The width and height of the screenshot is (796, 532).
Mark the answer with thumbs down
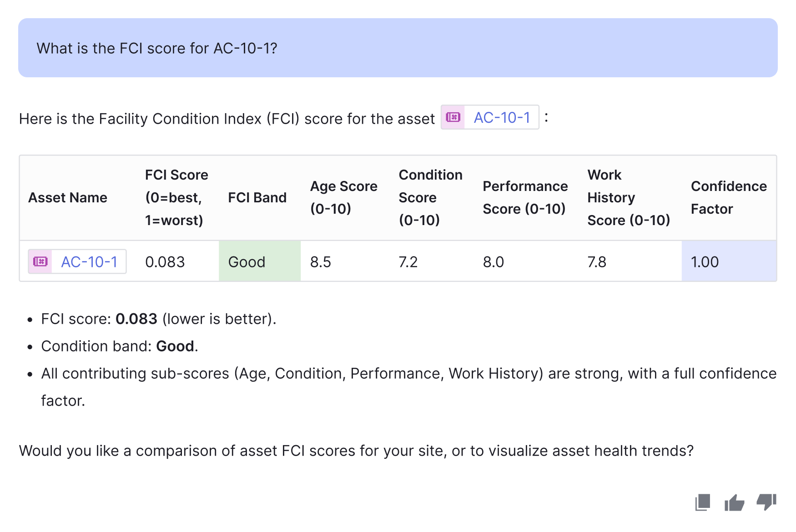point(766,502)
